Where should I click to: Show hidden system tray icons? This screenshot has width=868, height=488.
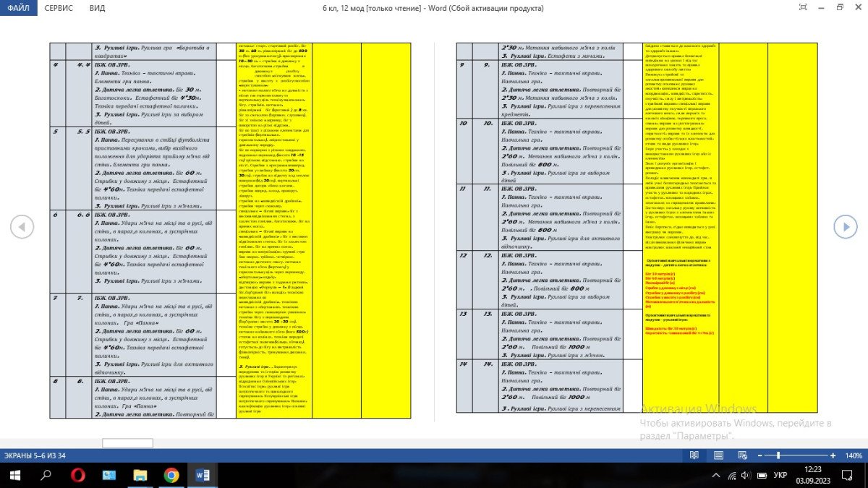tap(716, 475)
